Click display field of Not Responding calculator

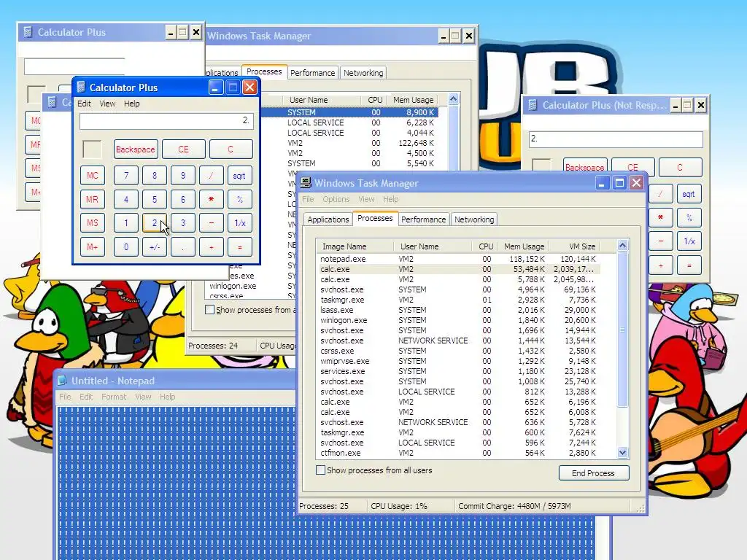[616, 139]
